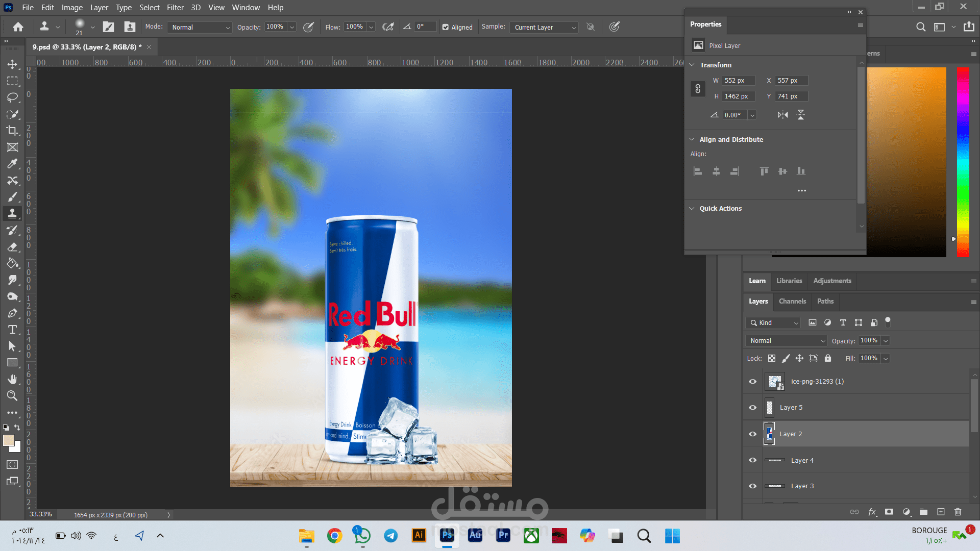Select the Horizontal Type tool
980x551 pixels.
click(12, 330)
